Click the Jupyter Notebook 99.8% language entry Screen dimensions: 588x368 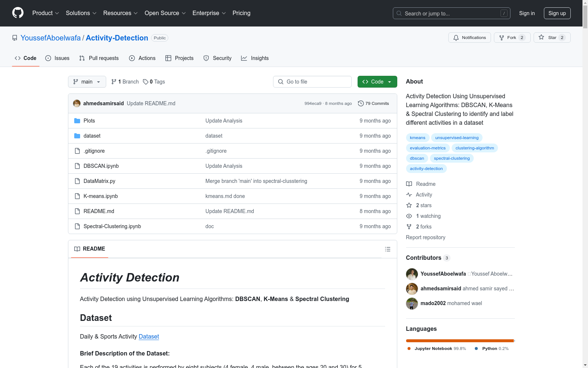[x=437, y=348]
